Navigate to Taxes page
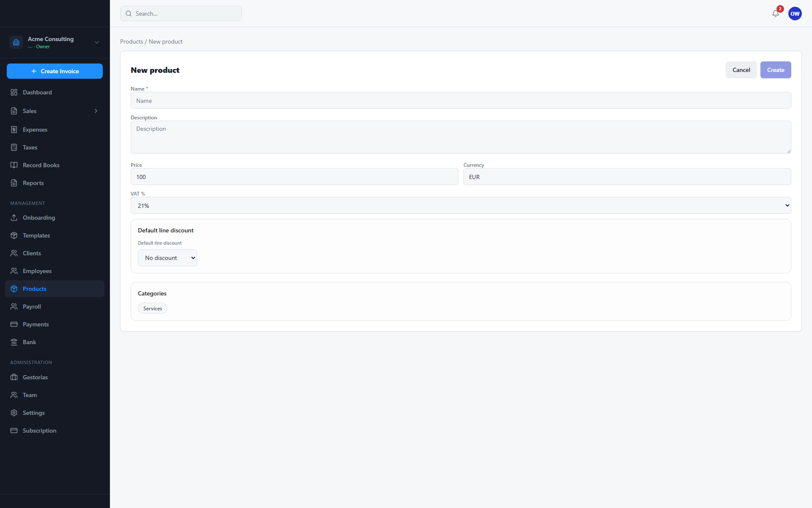The width and height of the screenshot is (812, 508). (55, 147)
